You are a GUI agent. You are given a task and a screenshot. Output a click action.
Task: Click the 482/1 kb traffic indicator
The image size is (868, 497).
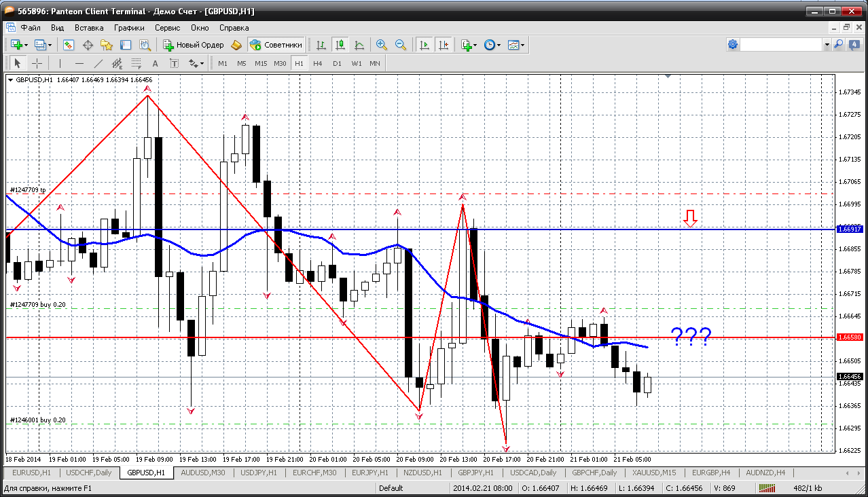click(808, 487)
